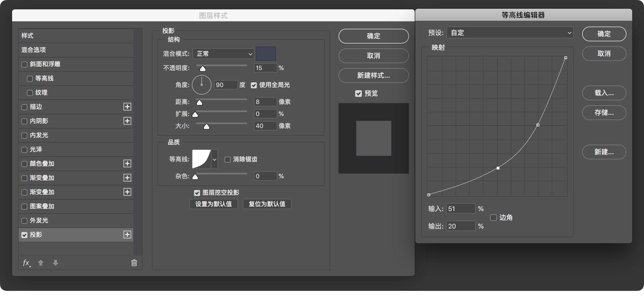644x307 pixels.
Task: Click 确定 in the 图层样式 dialog
Action: point(374,36)
